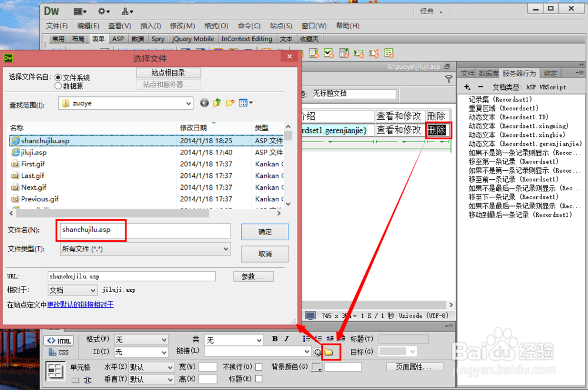Switch to HTML properties mode

(x=59, y=341)
